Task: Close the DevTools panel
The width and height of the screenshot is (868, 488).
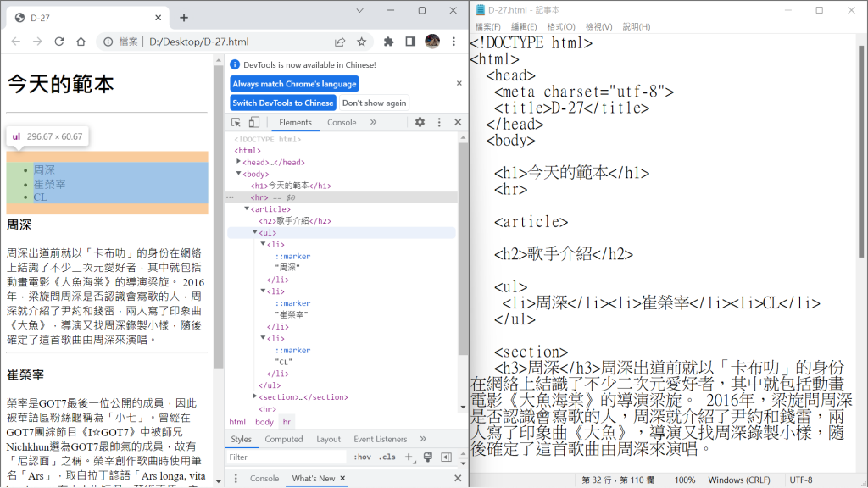Action: click(458, 122)
